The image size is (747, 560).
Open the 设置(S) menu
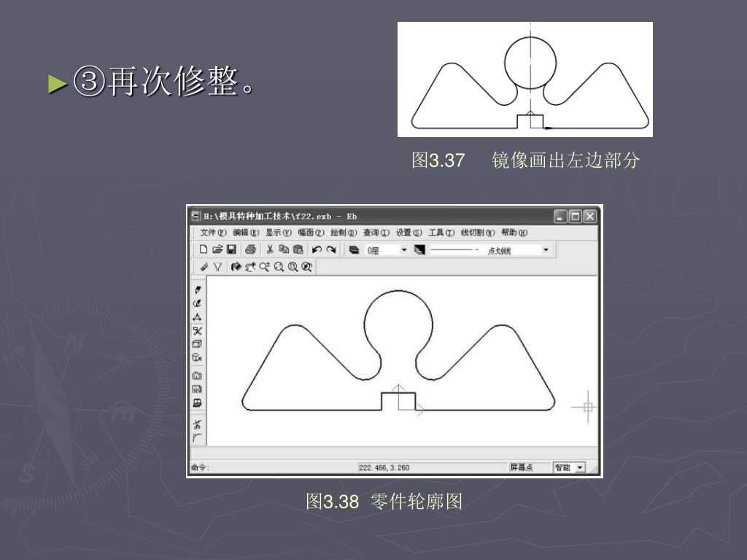point(409,233)
